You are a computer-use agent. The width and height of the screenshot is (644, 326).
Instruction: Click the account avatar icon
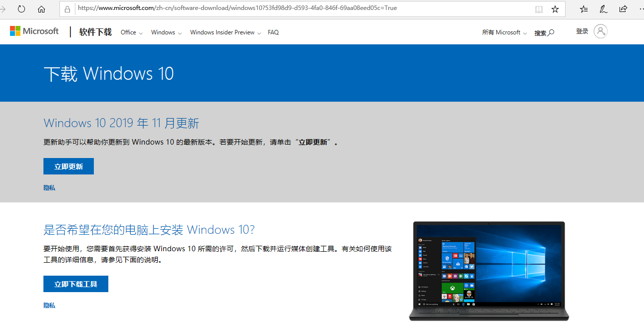click(x=601, y=31)
